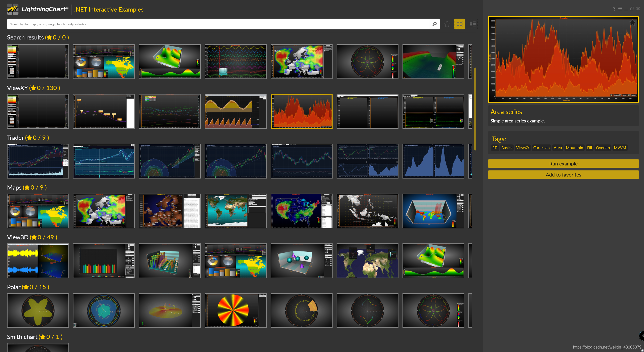Click the ViewXY tag

pyautogui.click(x=522, y=148)
